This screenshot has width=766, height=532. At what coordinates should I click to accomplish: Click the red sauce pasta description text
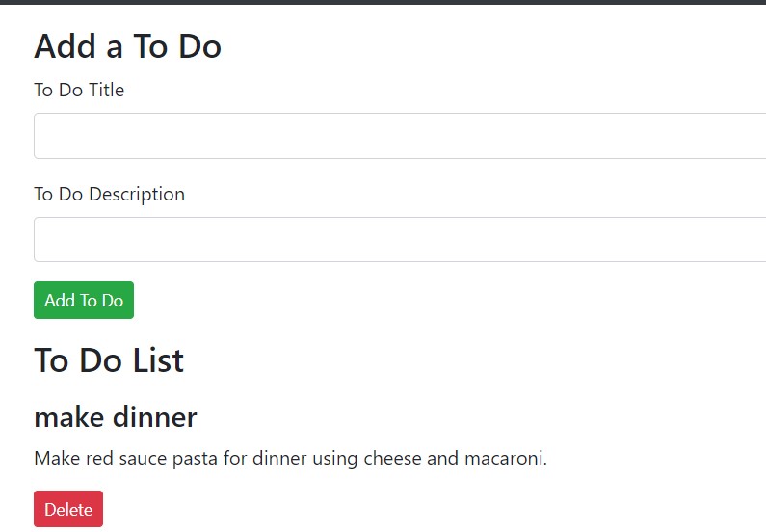(291, 458)
